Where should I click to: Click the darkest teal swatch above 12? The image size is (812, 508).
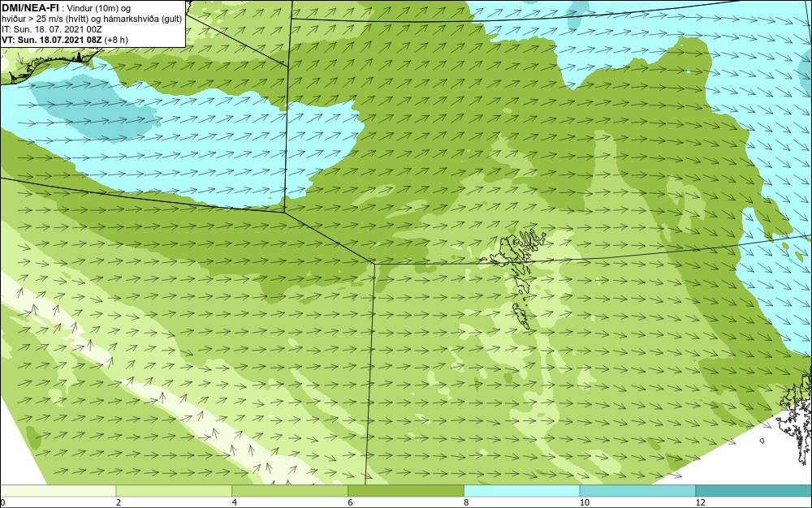(x=754, y=490)
